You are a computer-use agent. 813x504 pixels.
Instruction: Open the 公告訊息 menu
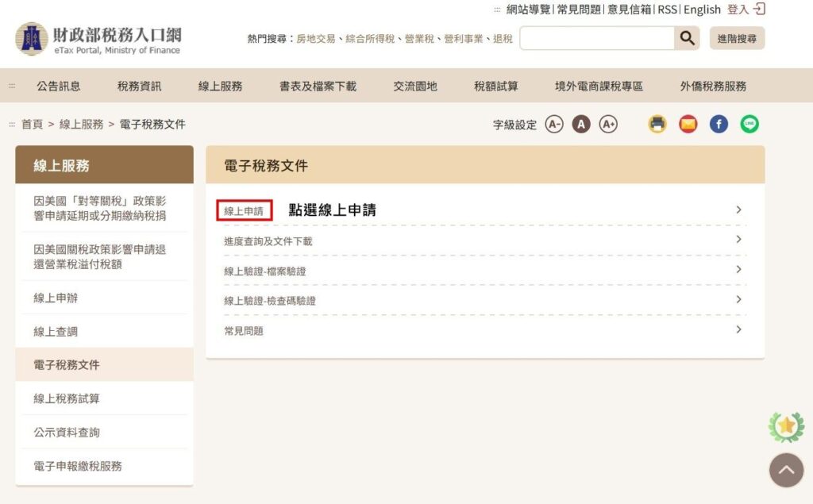pos(59,86)
